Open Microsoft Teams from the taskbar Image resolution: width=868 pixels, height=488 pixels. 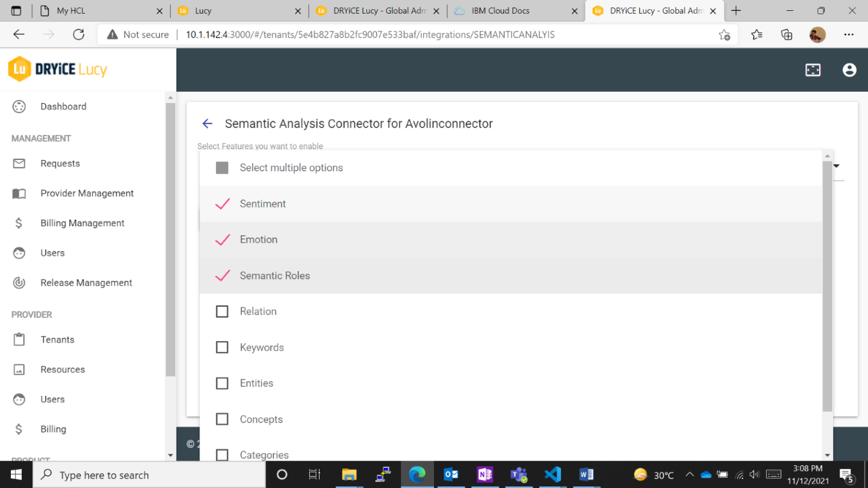coord(519,474)
